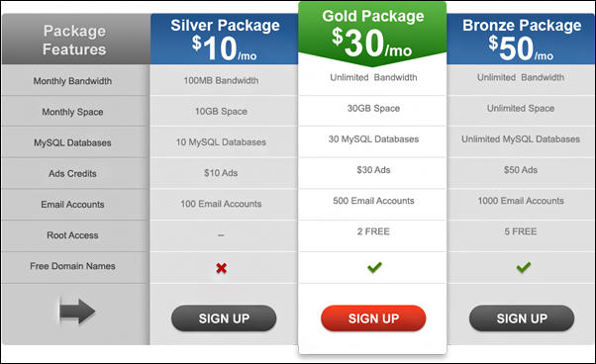Sign up for the Bronze Package
The height and width of the screenshot is (364, 596).
[x=522, y=318]
